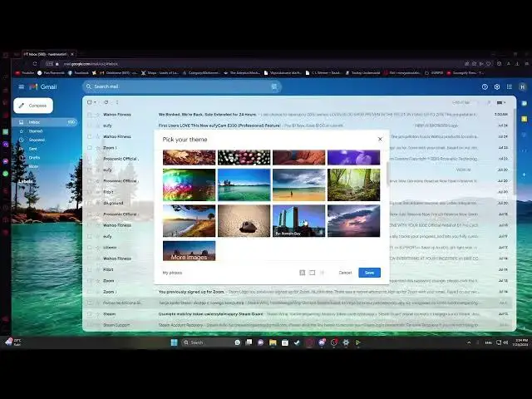The height and width of the screenshot is (399, 532).
Task: Click the Compose button
Action: 33,106
